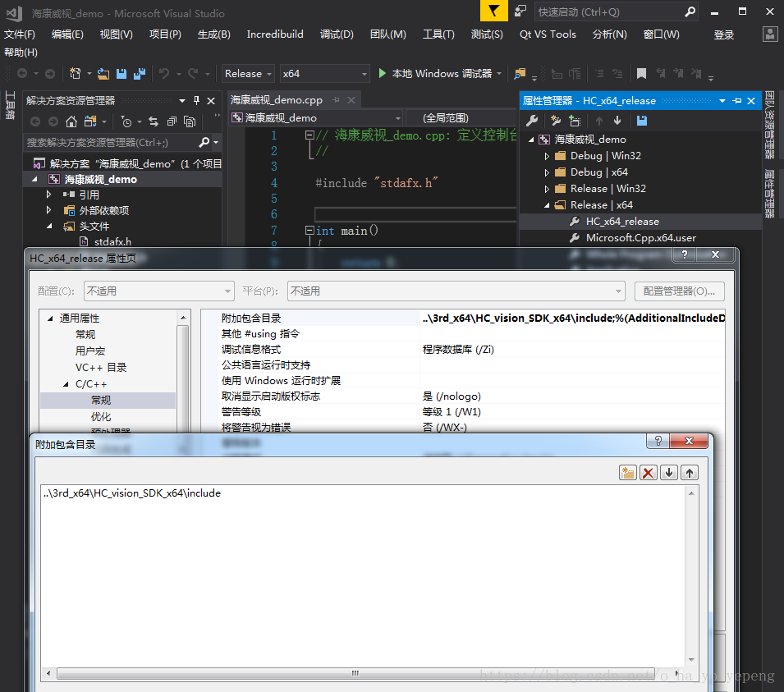Click the new line folder icon in include dialog

coord(627,473)
